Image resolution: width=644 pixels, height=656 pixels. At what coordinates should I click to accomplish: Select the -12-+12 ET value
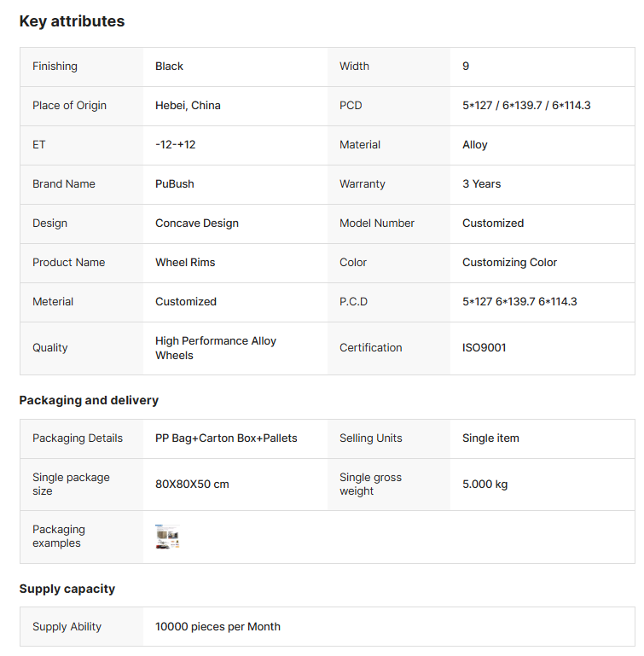click(175, 145)
